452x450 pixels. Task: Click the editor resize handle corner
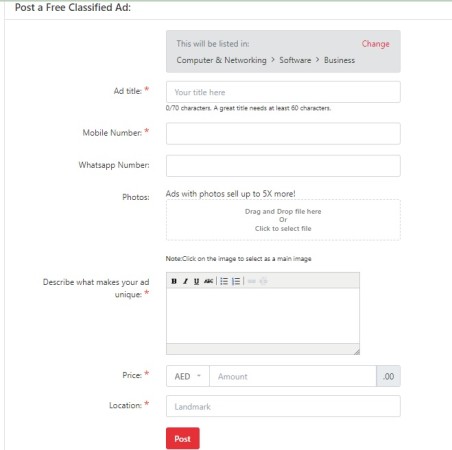pos(356,351)
